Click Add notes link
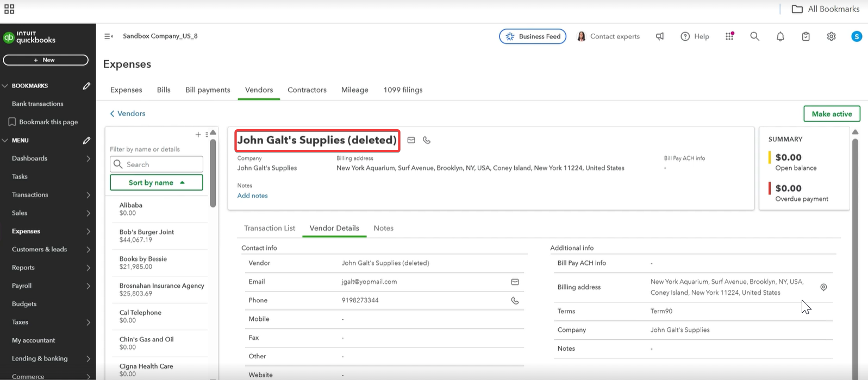868x380 pixels. (x=252, y=195)
